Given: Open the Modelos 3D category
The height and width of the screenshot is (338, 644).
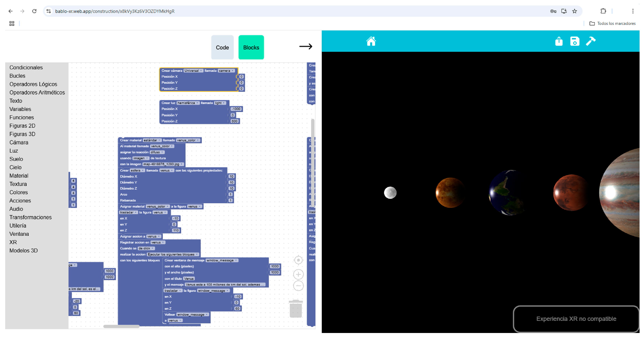Looking at the screenshot, I should [24, 251].
